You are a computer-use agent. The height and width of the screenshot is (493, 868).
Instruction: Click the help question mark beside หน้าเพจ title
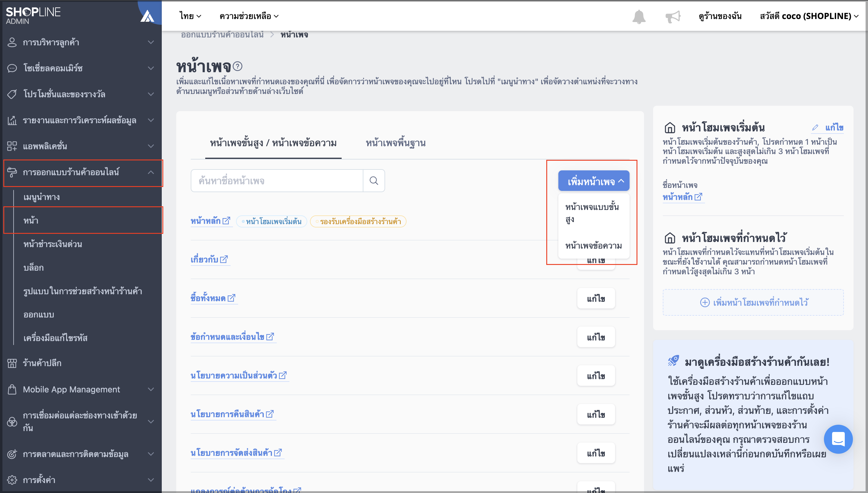(238, 66)
